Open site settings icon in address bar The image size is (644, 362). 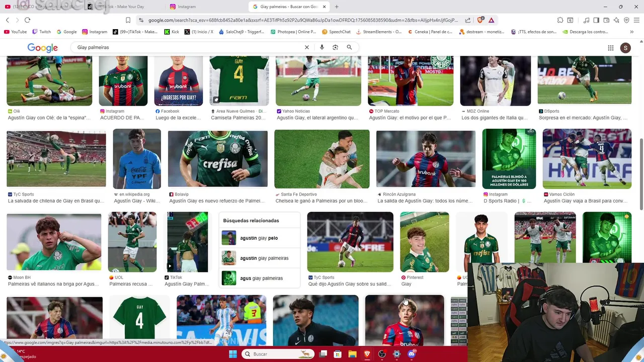(141, 20)
